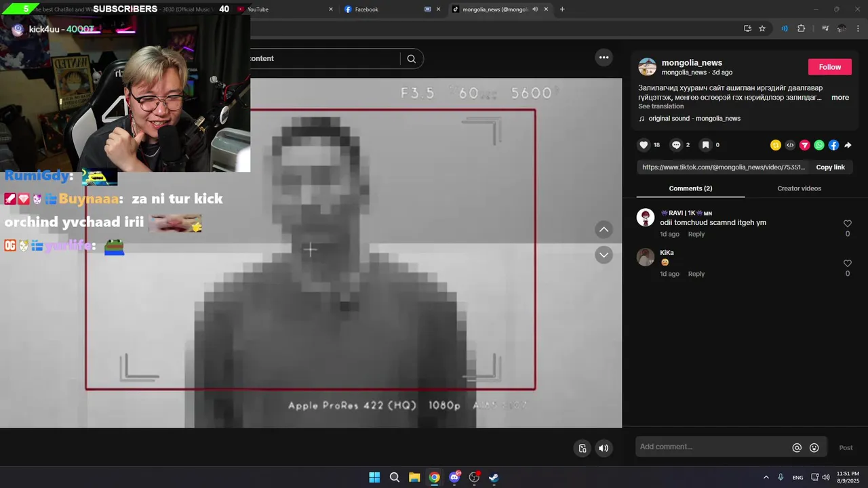Click See translation under the caption
Viewport: 868px width, 488px height.
click(660, 106)
